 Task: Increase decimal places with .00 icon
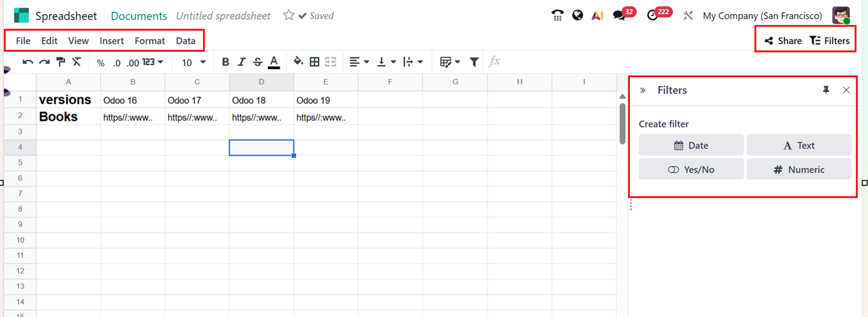coord(133,63)
